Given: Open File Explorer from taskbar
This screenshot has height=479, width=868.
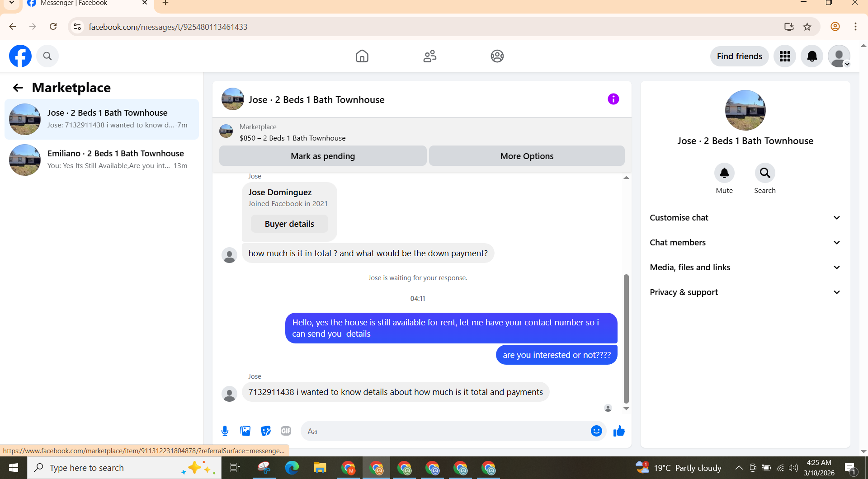Looking at the screenshot, I should [320, 468].
